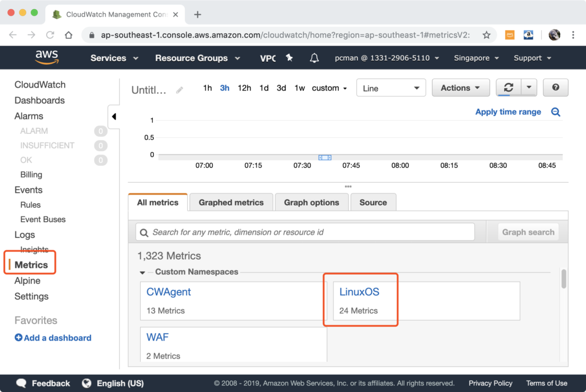Viewport: 586px width, 392px height.
Task: Select the 3h time range
Action: [224, 88]
